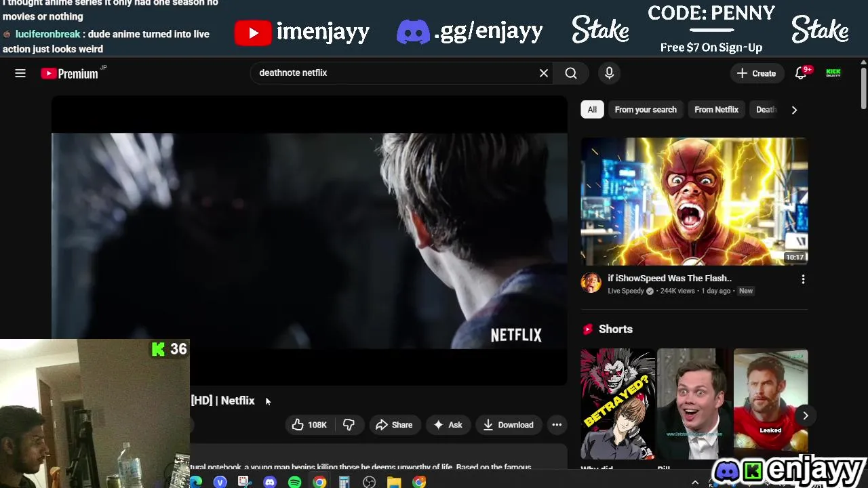Select the From Netflix chip
This screenshot has width=868, height=488.
click(716, 109)
